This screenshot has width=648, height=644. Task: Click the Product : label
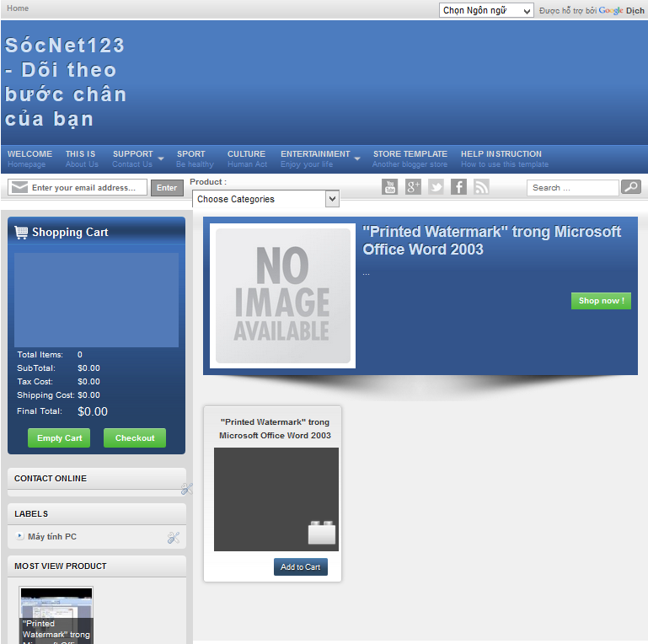(x=208, y=182)
